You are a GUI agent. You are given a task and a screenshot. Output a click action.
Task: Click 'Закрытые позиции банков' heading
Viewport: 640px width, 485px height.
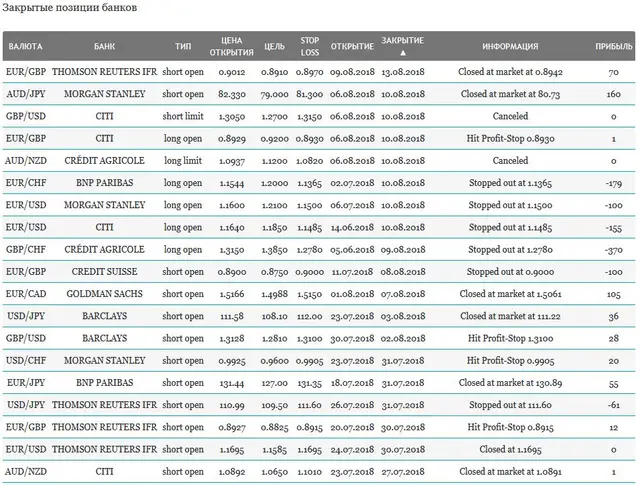tap(69, 8)
